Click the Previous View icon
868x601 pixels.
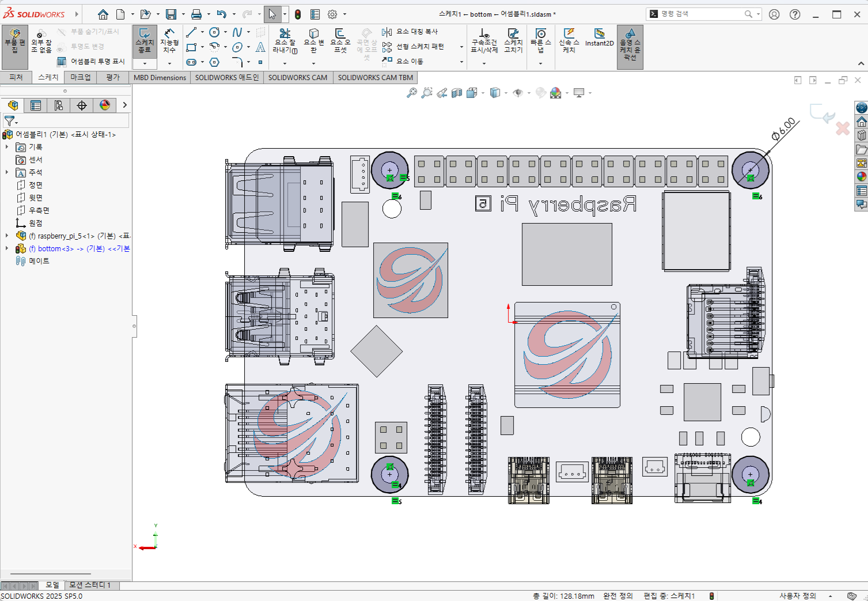point(442,93)
